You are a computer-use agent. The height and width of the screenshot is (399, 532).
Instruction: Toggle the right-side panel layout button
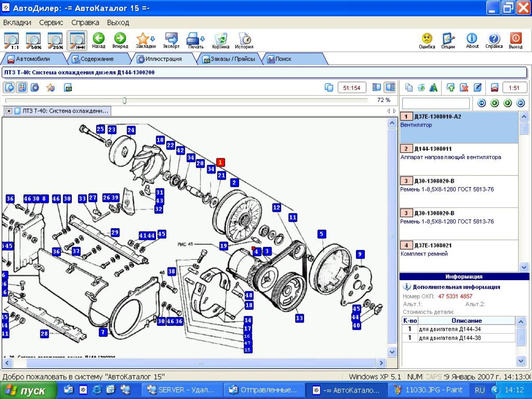390,88
